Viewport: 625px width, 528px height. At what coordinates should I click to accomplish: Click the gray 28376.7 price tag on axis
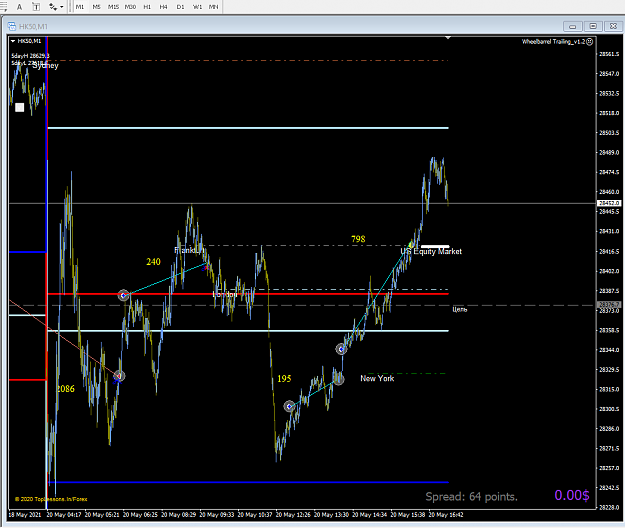608,305
